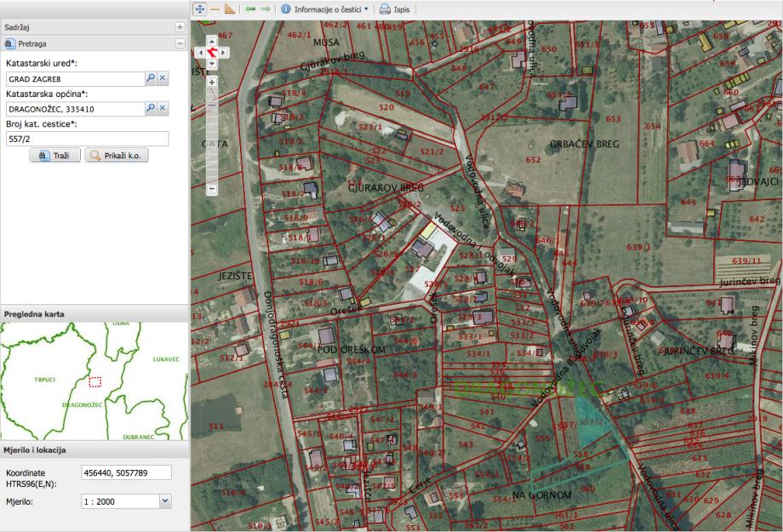Pan the map right with arrow
Screen dimensions: 783x532
223,52
